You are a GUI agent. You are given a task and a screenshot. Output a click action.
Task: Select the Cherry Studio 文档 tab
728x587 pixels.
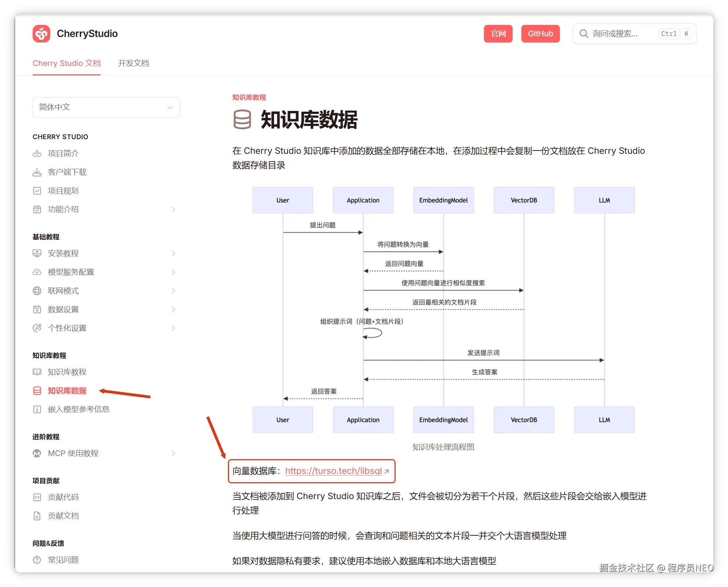tap(66, 63)
